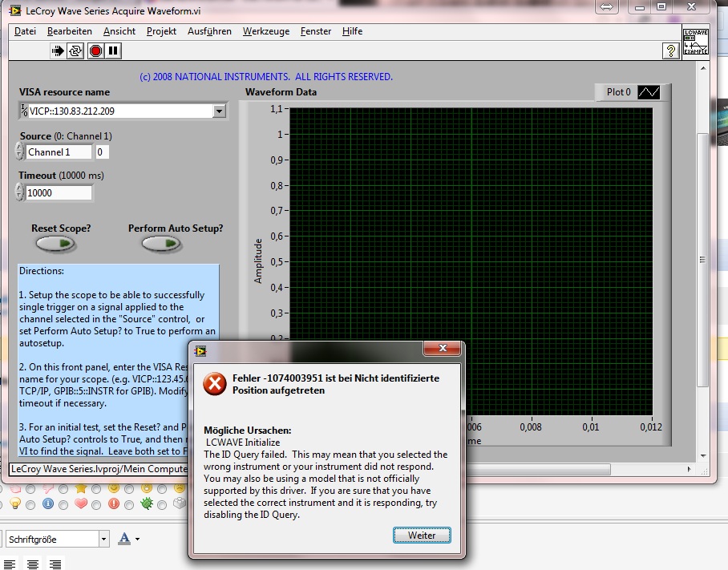Viewport: 728px width, 570px height.
Task: Click the font color A icon
Action: [x=124, y=539]
